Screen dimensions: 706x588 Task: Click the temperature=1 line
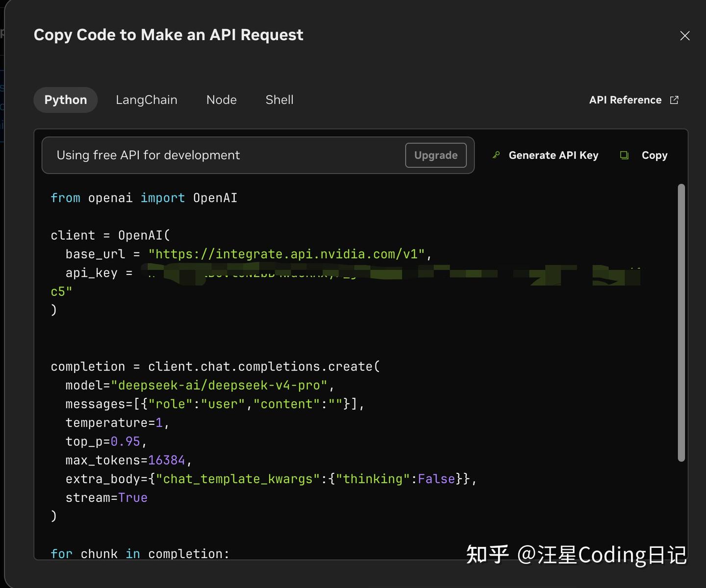[117, 423]
